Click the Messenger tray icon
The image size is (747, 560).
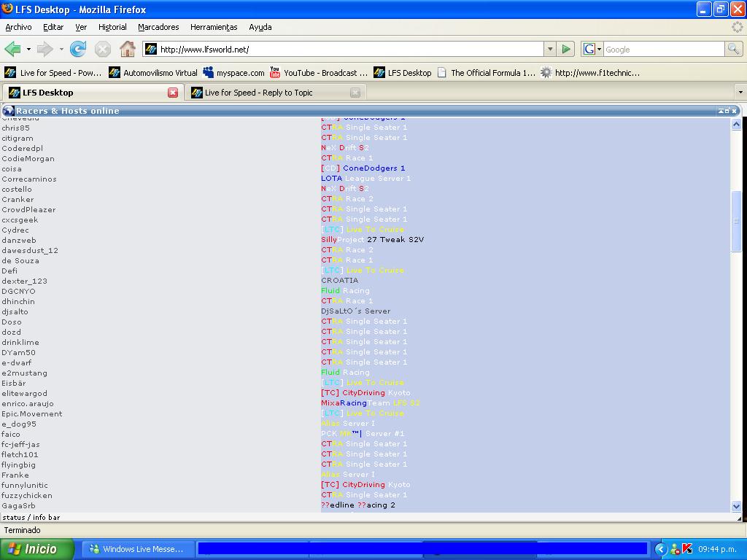coord(675,550)
